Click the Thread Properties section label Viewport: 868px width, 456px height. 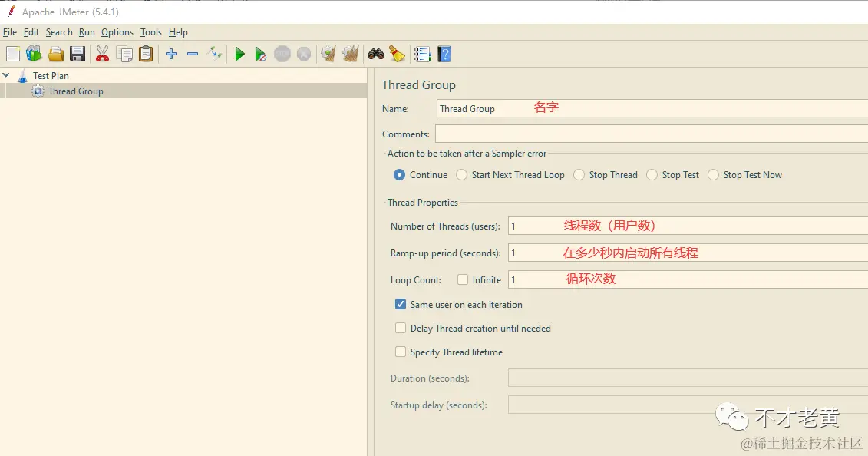point(423,203)
